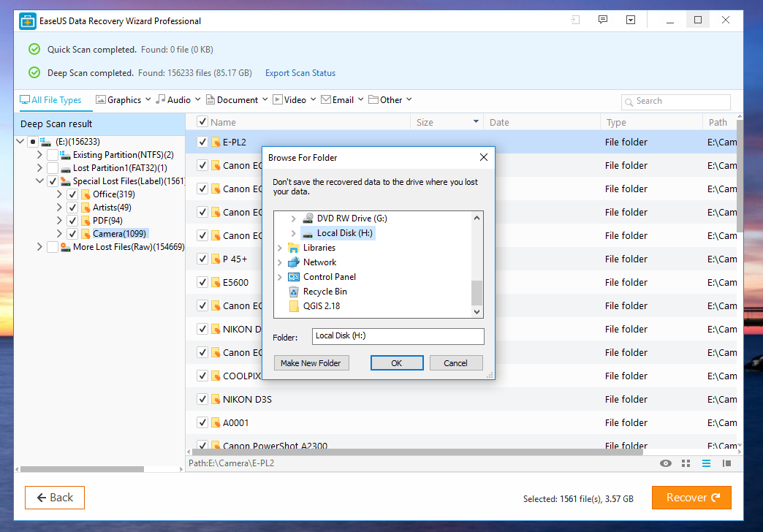Go Back to previous screen
Viewport: 763px width, 532px height.
click(x=55, y=498)
